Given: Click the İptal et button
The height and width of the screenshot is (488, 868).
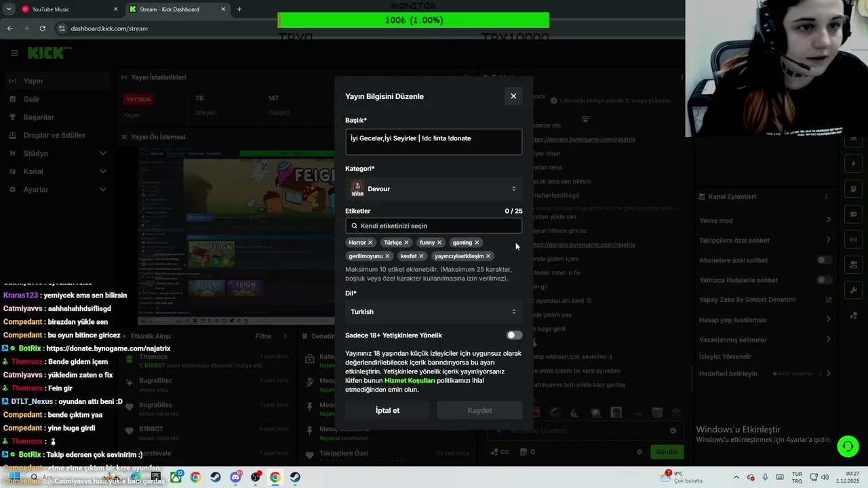Looking at the screenshot, I should coord(387,410).
